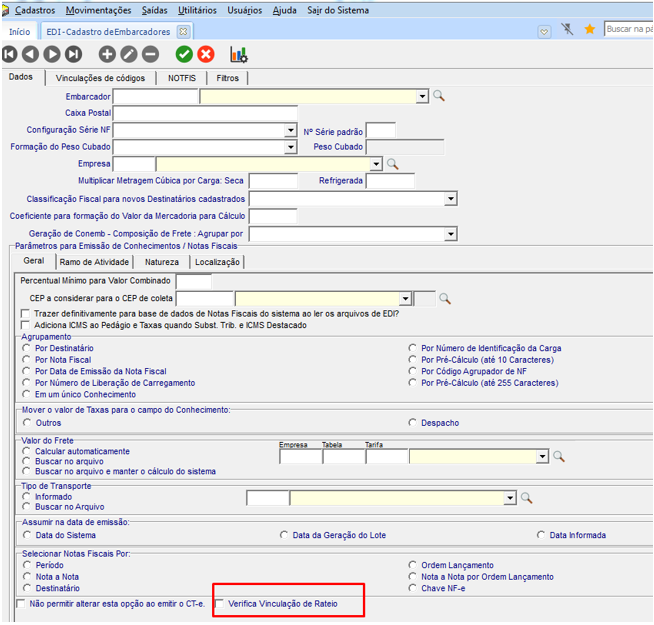Click the add new record plus icon
654x625 pixels.
tap(107, 54)
